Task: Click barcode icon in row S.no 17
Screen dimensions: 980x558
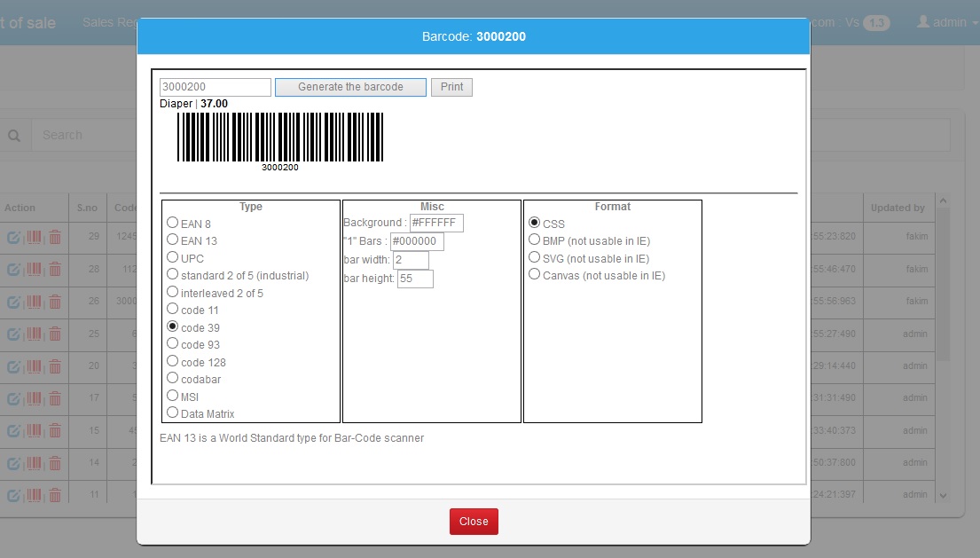Action: pyautogui.click(x=35, y=398)
